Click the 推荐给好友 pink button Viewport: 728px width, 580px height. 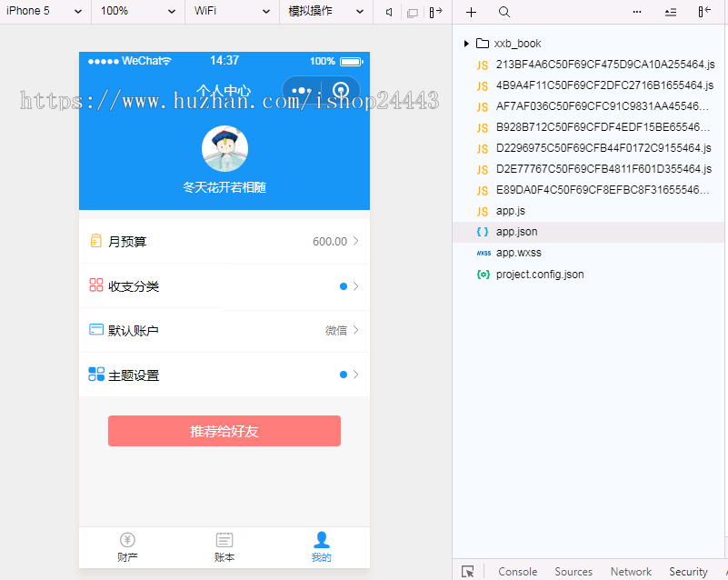(224, 430)
